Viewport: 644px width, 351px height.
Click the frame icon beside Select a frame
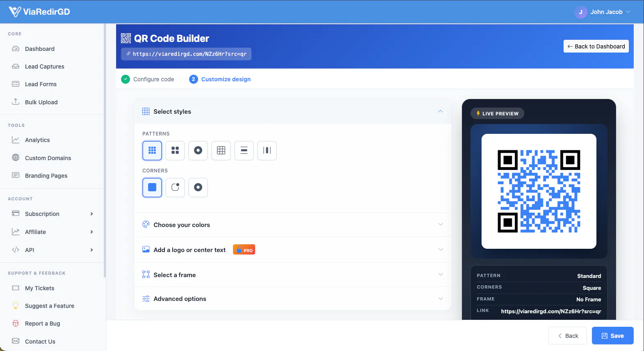(x=146, y=275)
